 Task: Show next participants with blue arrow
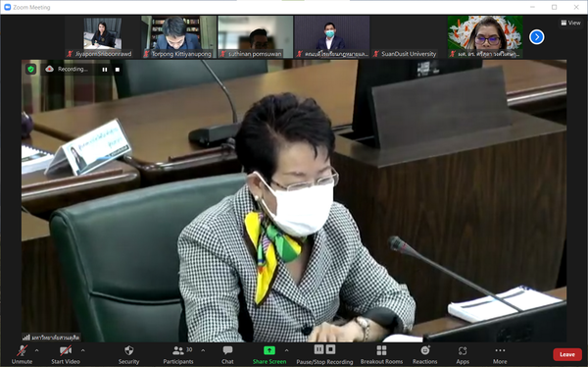tap(537, 37)
